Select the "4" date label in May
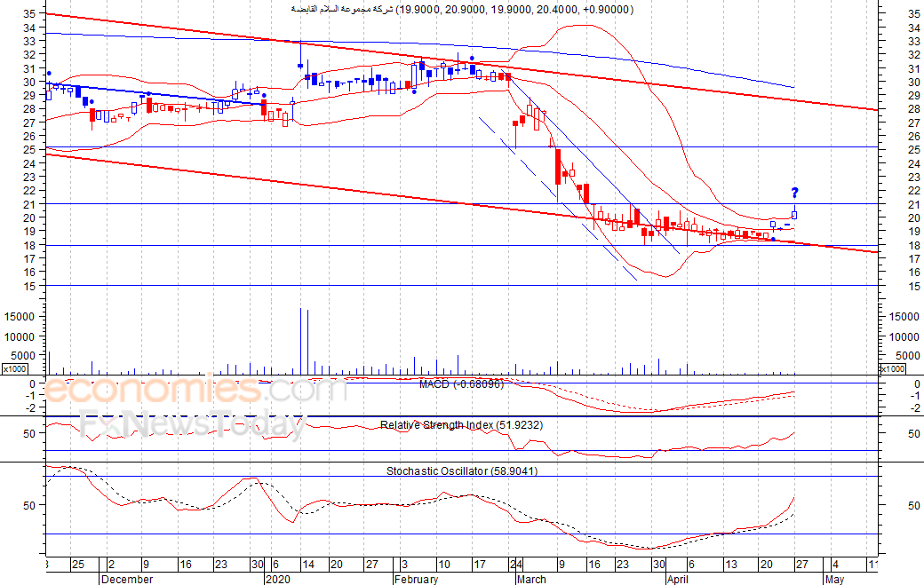The height and width of the screenshot is (585, 924). coord(835,565)
